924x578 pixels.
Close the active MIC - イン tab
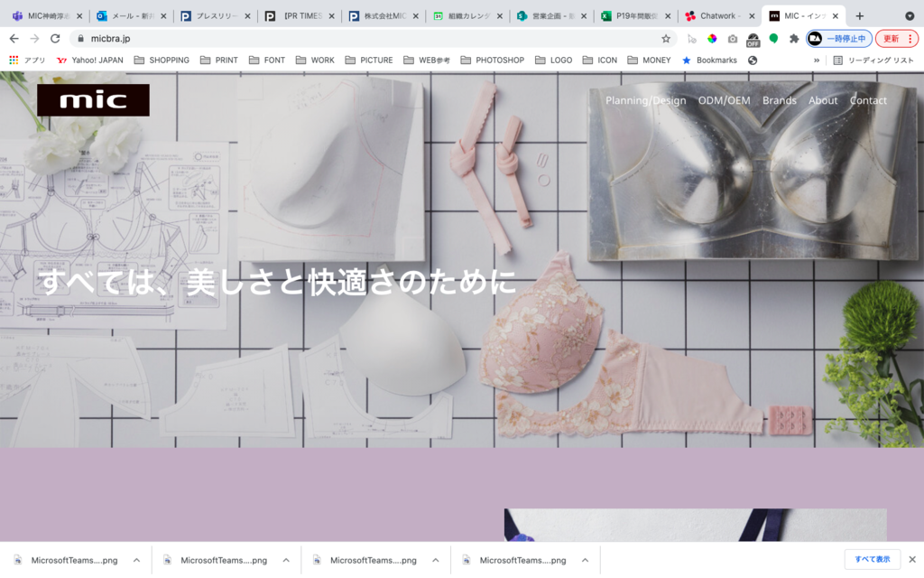(836, 16)
